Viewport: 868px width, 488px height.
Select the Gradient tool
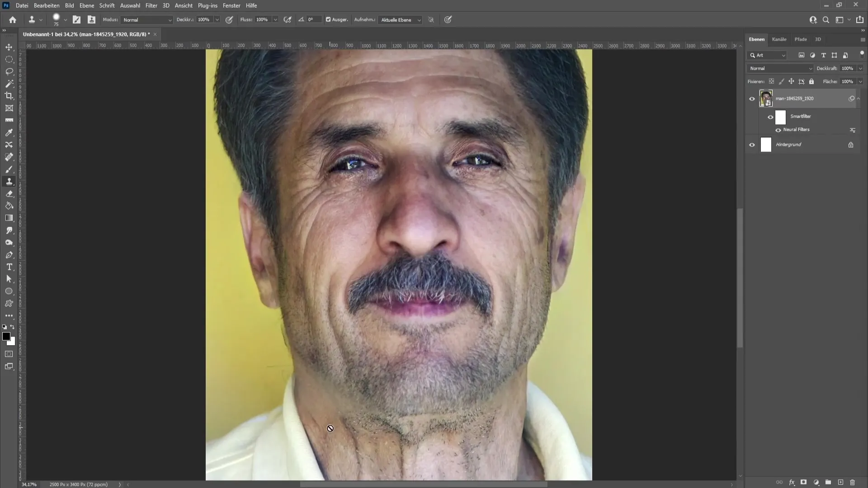click(x=9, y=218)
